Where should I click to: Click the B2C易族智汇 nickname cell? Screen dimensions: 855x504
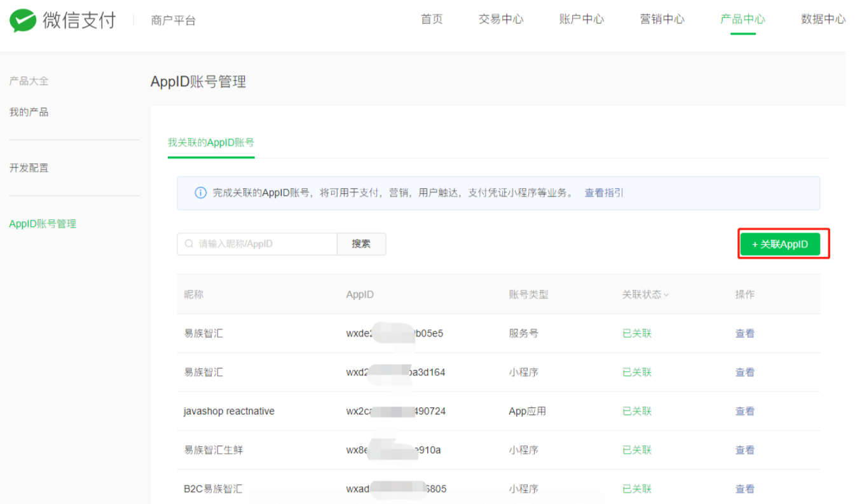213,489
